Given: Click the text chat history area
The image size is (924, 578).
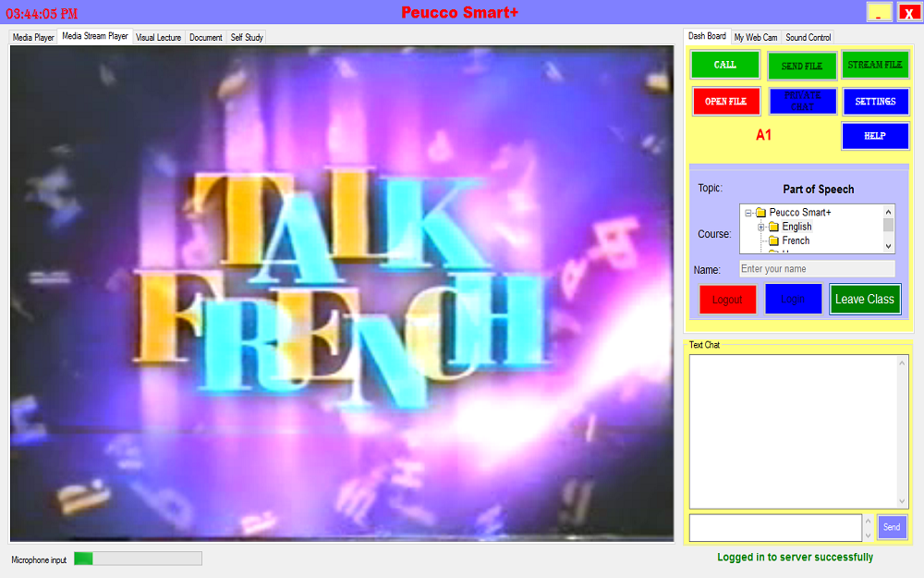Looking at the screenshot, I should (x=793, y=432).
